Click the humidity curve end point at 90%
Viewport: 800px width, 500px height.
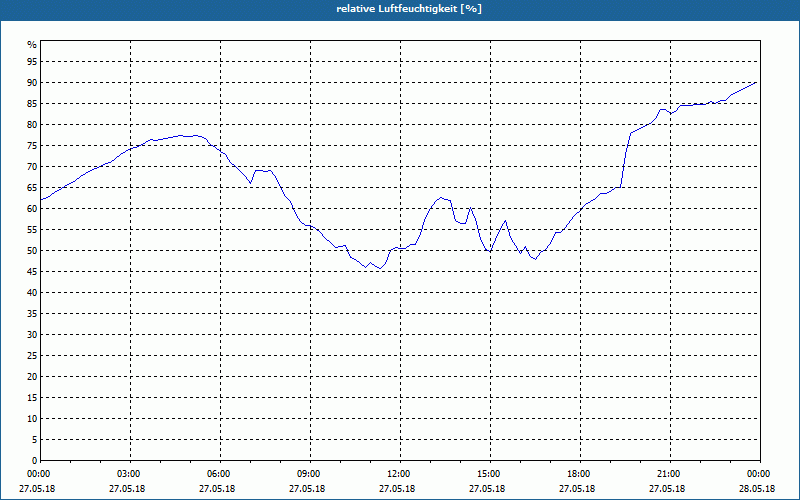tap(756, 82)
